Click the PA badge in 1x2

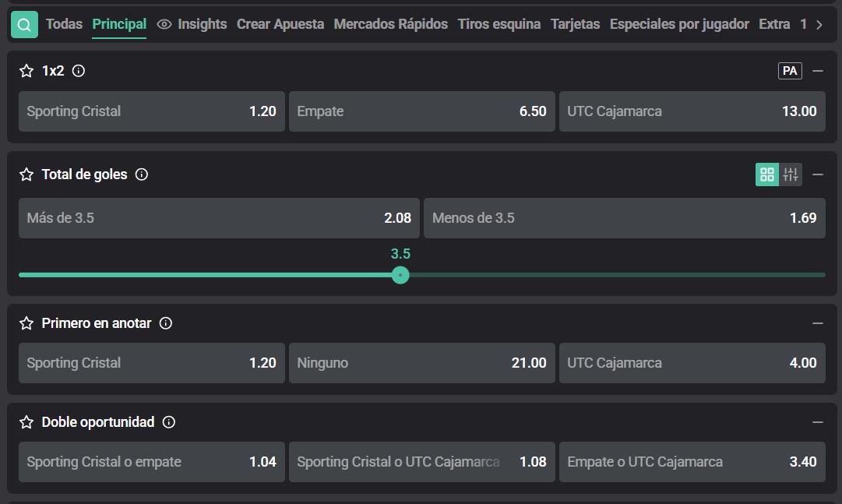(x=790, y=71)
